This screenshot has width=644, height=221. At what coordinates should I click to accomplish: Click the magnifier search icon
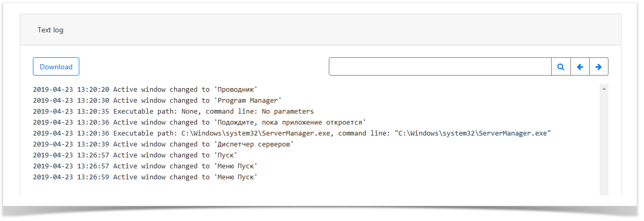point(560,67)
